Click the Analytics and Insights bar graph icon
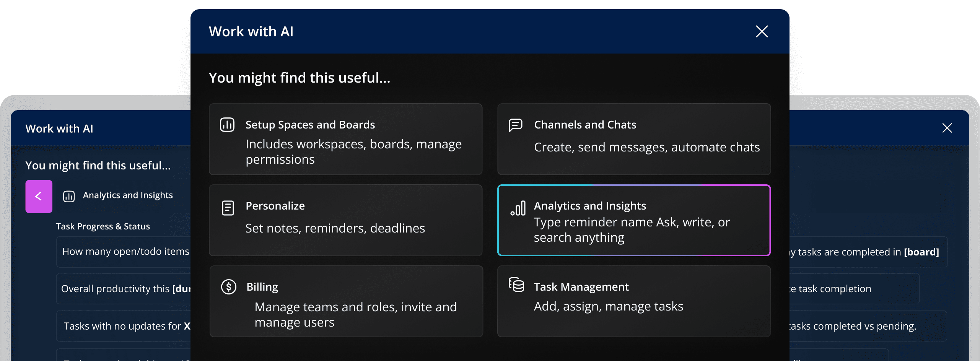The image size is (980, 361). pyautogui.click(x=518, y=208)
